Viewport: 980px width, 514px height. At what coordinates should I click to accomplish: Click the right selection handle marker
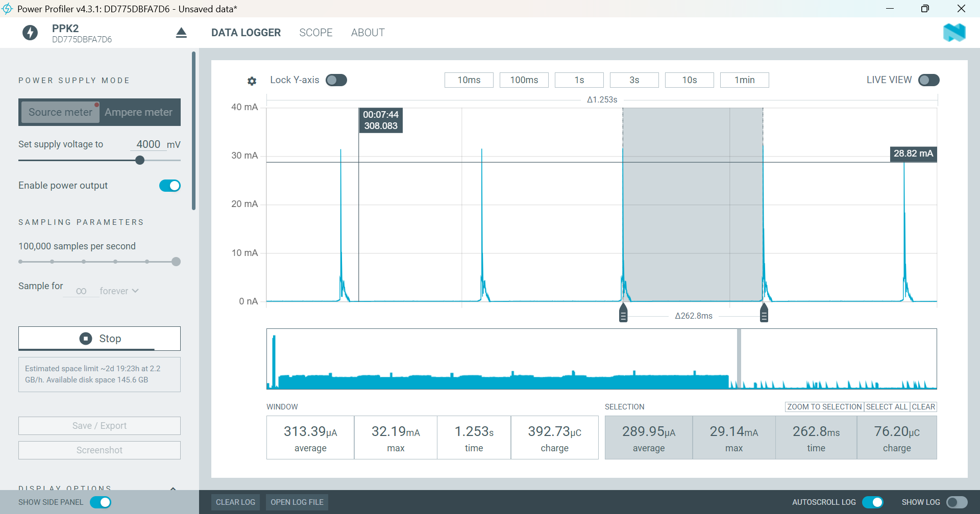tap(764, 313)
